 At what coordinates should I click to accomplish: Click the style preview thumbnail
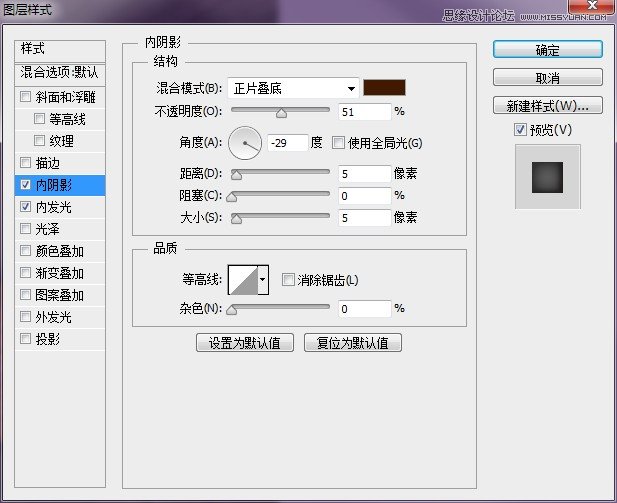pyautogui.click(x=547, y=177)
